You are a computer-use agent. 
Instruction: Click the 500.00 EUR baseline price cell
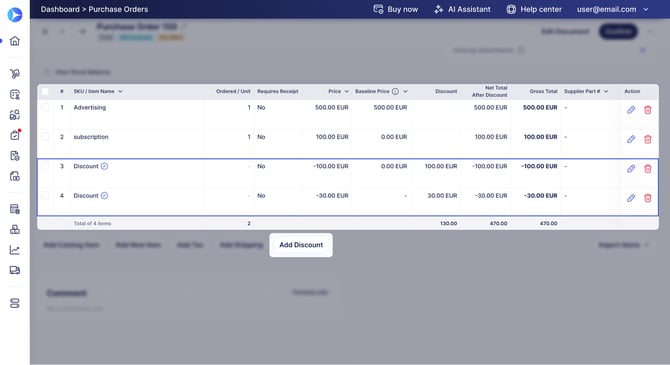coord(390,107)
